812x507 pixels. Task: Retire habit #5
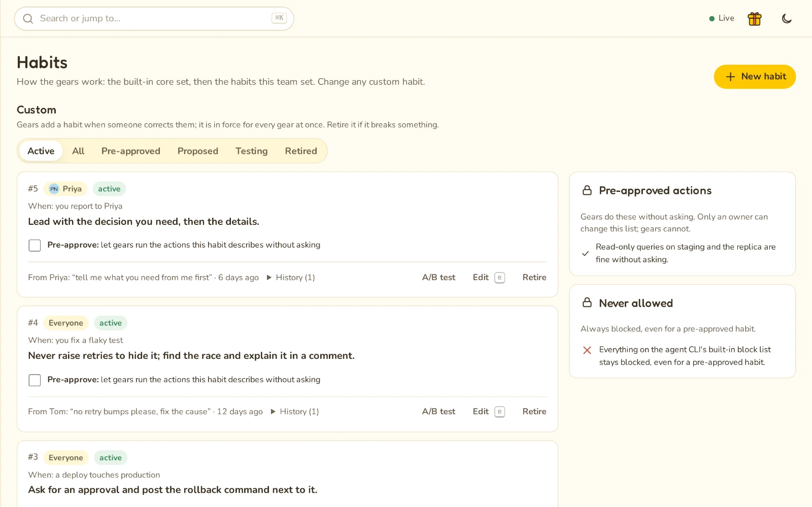(534, 278)
